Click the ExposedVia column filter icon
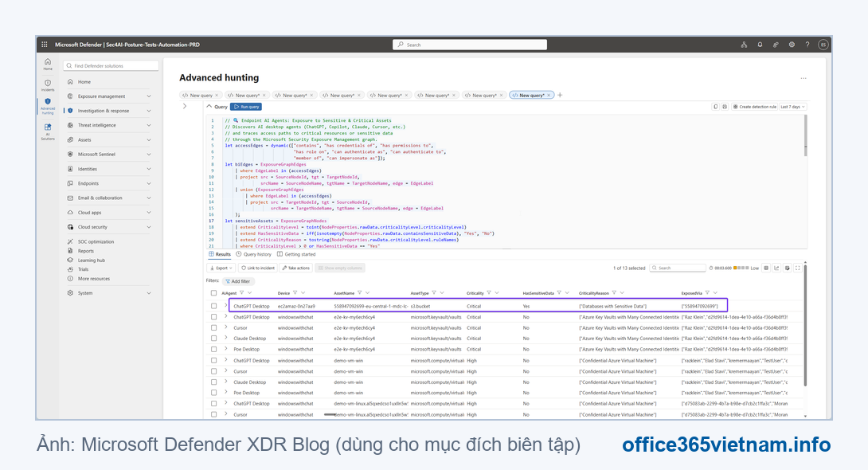 pos(707,293)
